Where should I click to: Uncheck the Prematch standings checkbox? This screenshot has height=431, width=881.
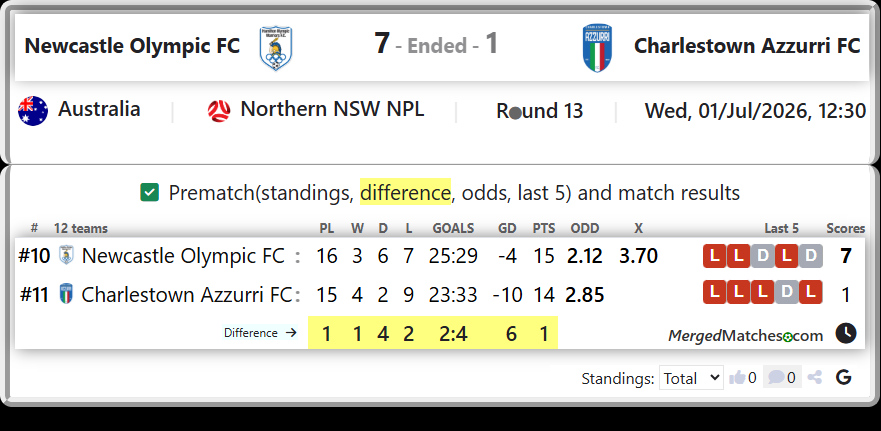[x=149, y=193]
